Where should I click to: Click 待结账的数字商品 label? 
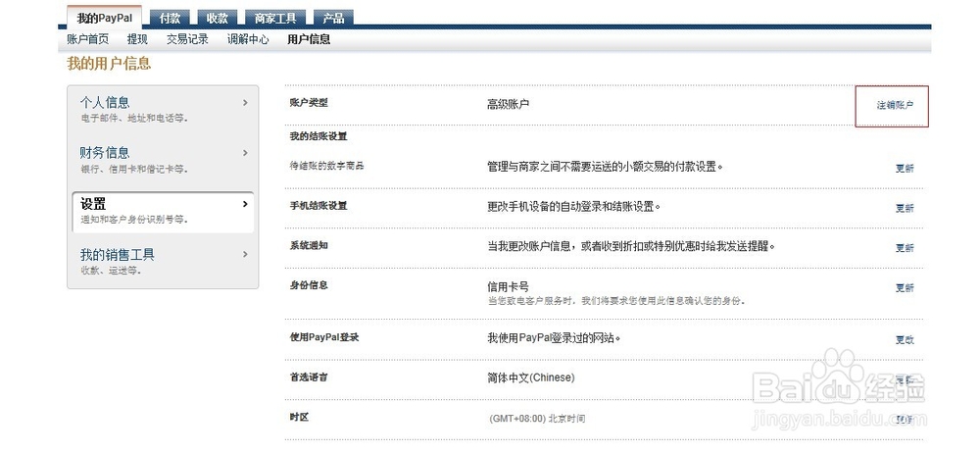tap(327, 167)
